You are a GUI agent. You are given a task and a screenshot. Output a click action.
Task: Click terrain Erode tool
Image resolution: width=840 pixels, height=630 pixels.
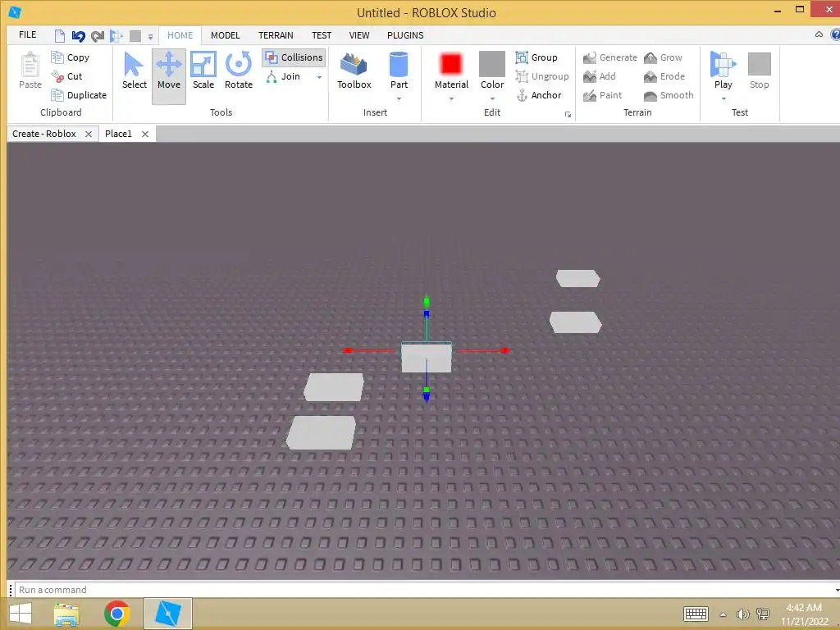point(664,76)
